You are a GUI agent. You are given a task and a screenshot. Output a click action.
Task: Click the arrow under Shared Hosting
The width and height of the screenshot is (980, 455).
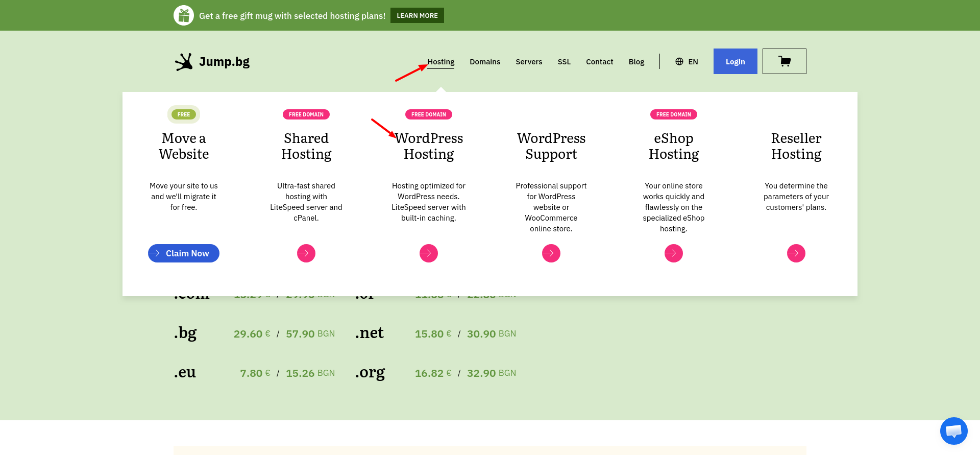(x=306, y=253)
